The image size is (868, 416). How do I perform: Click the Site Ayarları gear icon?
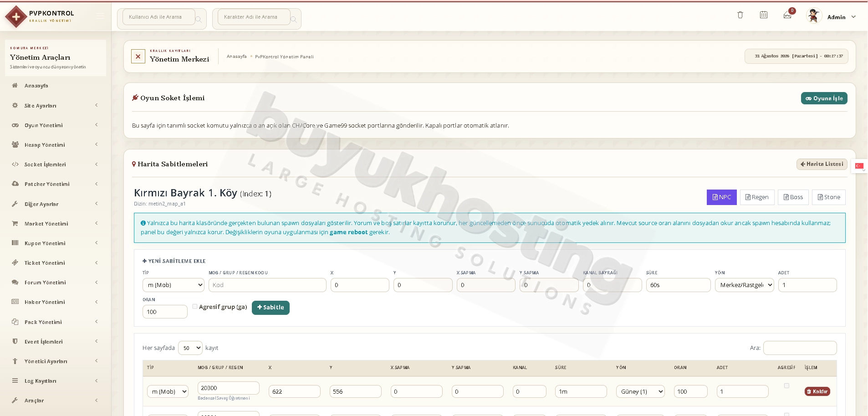click(15, 105)
